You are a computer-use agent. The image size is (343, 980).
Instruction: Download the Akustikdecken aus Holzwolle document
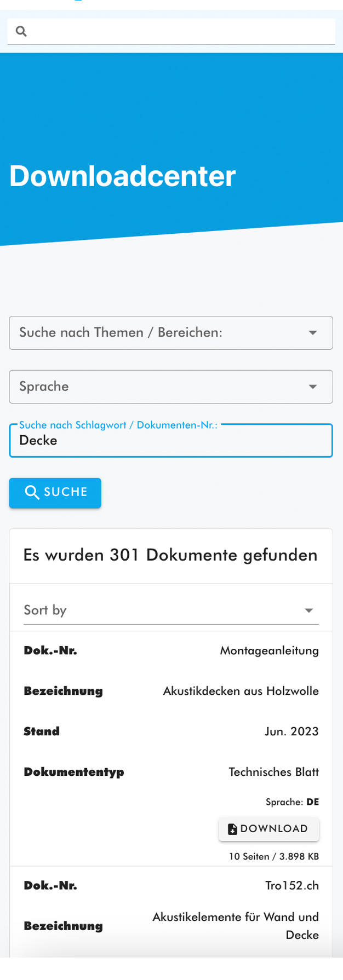268,829
